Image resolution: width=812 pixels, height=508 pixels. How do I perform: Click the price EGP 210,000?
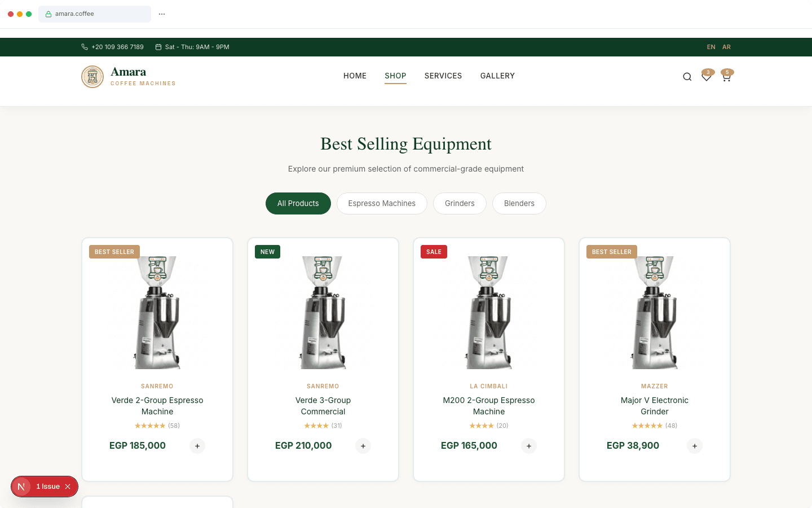tap(303, 445)
